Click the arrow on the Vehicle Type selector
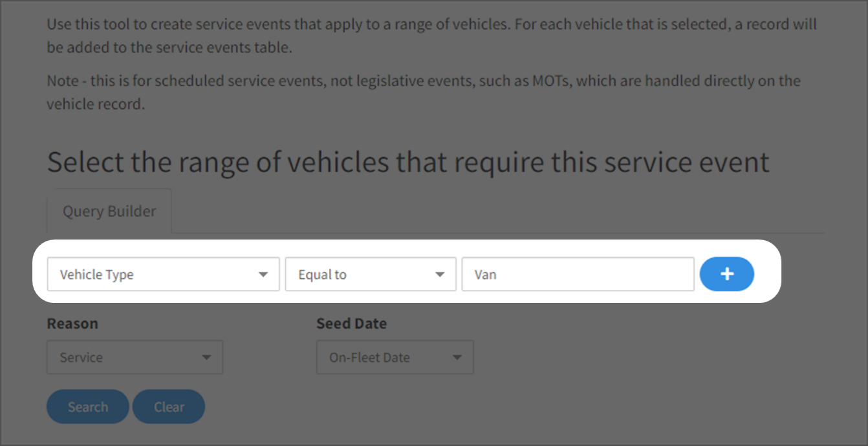This screenshot has width=868, height=446. click(x=263, y=274)
